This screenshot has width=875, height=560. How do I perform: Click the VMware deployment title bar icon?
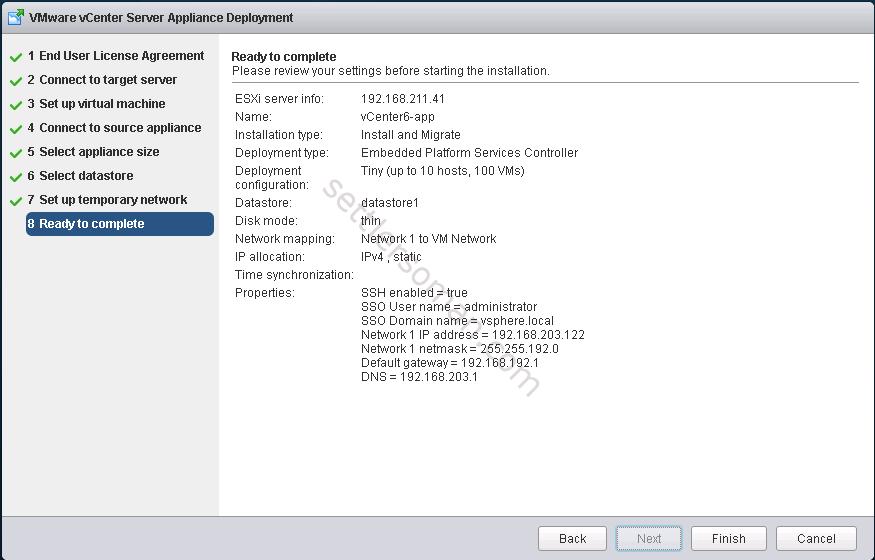pos(16,17)
